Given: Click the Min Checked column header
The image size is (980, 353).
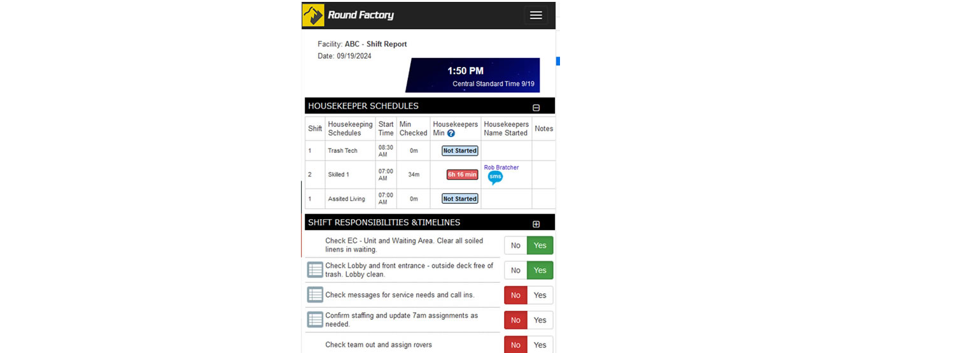Looking at the screenshot, I should pos(414,129).
